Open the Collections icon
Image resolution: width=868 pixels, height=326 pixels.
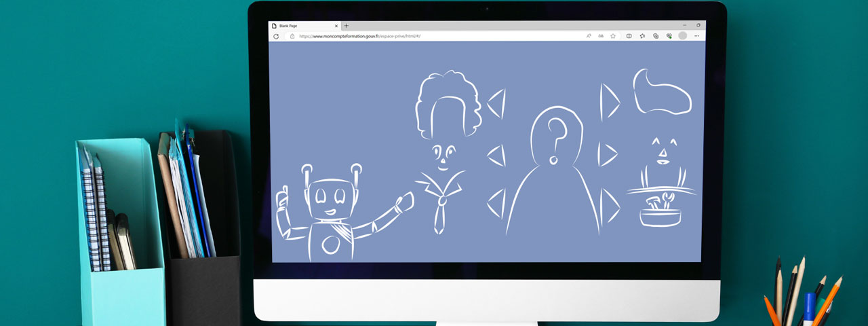[x=656, y=36]
